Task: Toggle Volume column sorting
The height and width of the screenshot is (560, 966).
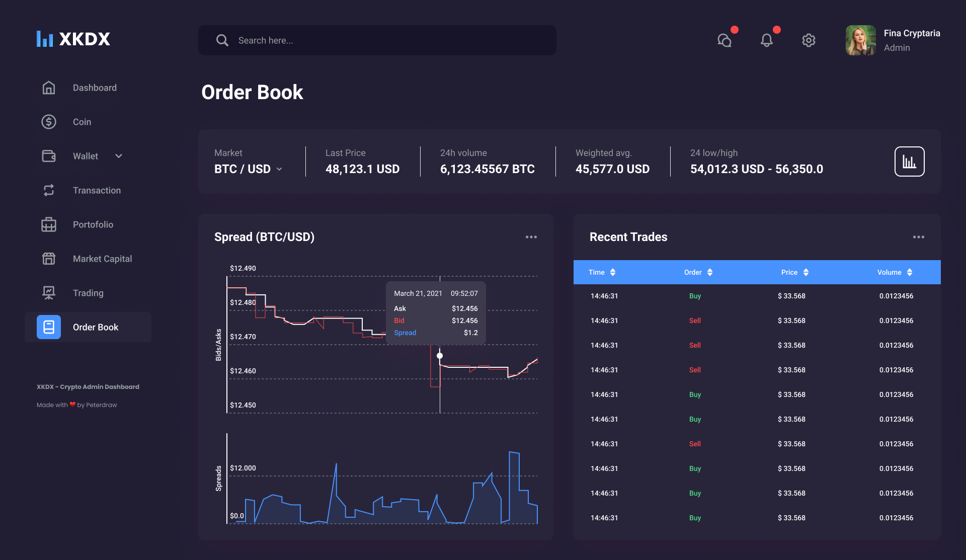Action: tap(910, 272)
